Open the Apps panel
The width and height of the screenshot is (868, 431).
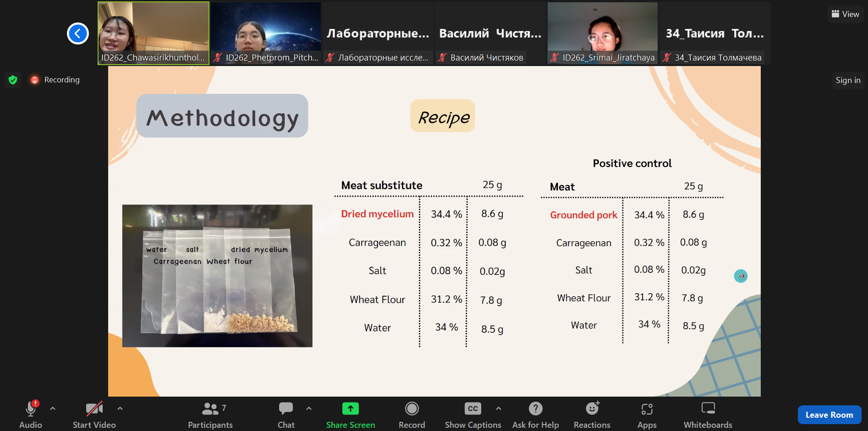pos(647,414)
